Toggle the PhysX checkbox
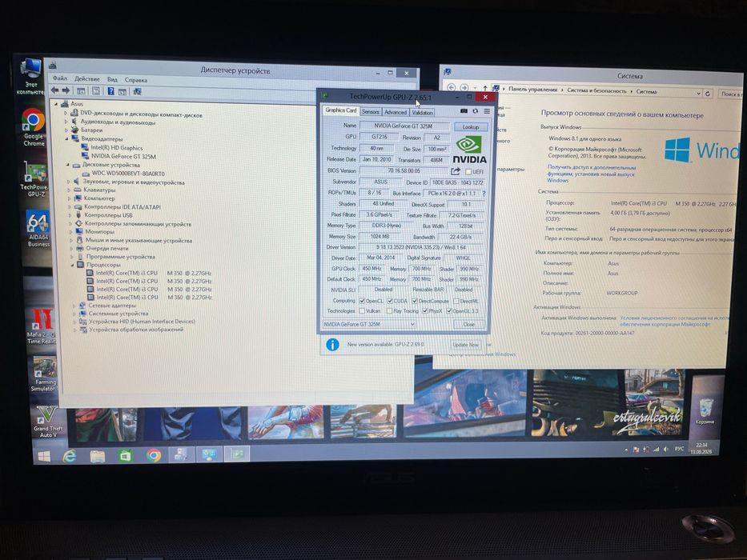Screen dimensions: 747x560 425,311
